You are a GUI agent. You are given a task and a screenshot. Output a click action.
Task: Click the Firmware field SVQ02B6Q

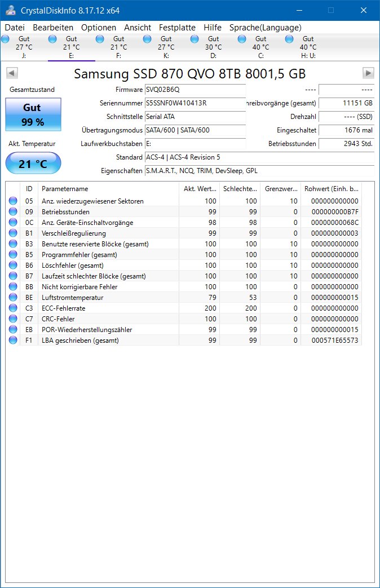point(195,90)
